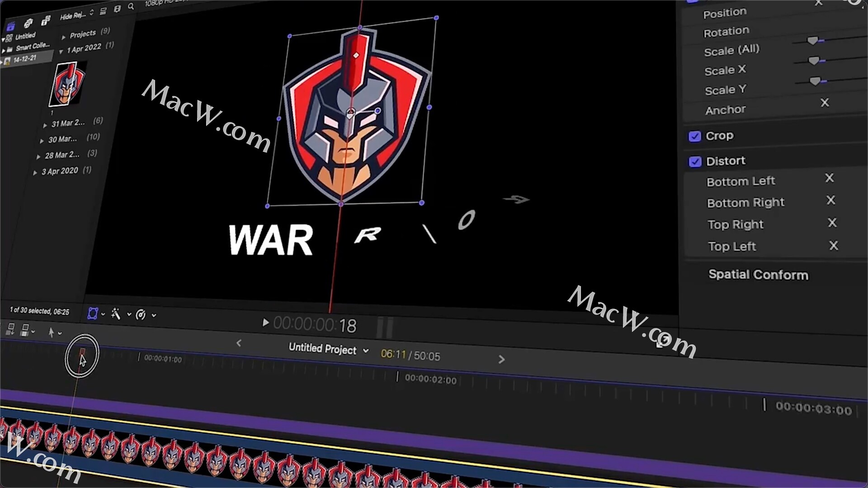
Task: Click the audio meters beside timecode
Action: pyautogui.click(x=385, y=328)
